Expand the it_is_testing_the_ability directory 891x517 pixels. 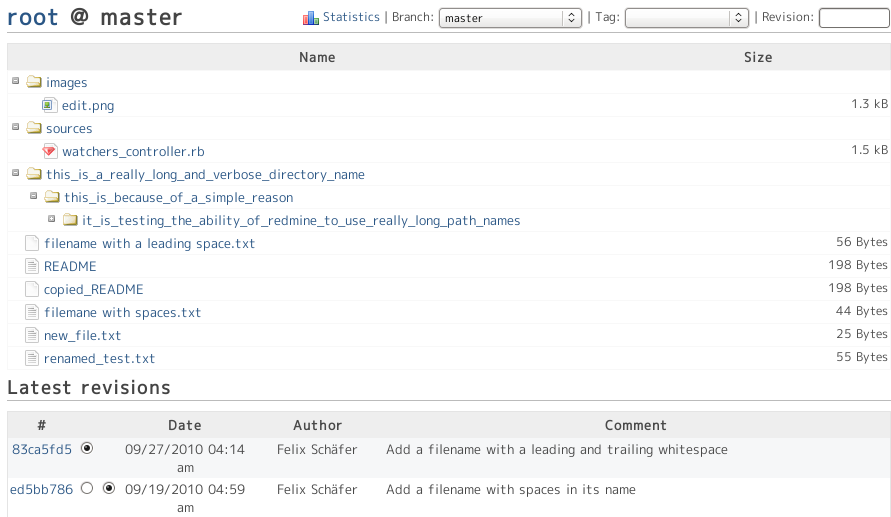pos(52,219)
